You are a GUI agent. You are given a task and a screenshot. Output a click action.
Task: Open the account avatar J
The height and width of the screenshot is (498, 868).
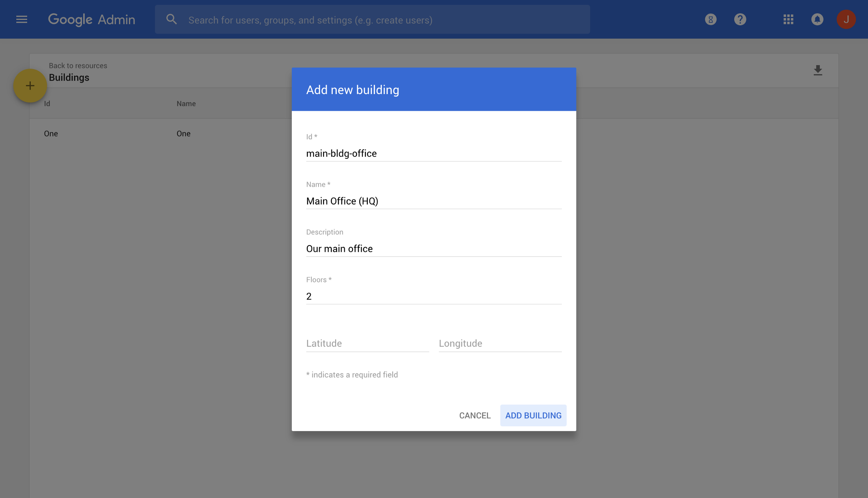coord(846,20)
